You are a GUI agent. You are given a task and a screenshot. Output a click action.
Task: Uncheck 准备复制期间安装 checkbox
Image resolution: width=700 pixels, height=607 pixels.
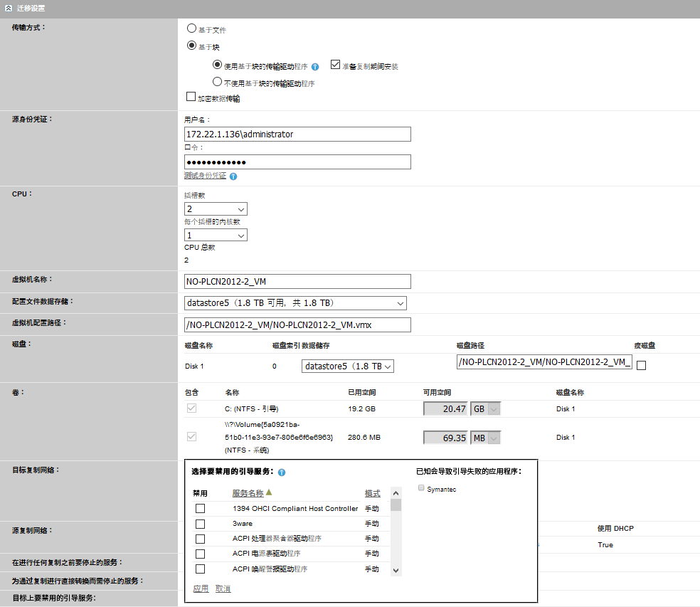coord(336,65)
